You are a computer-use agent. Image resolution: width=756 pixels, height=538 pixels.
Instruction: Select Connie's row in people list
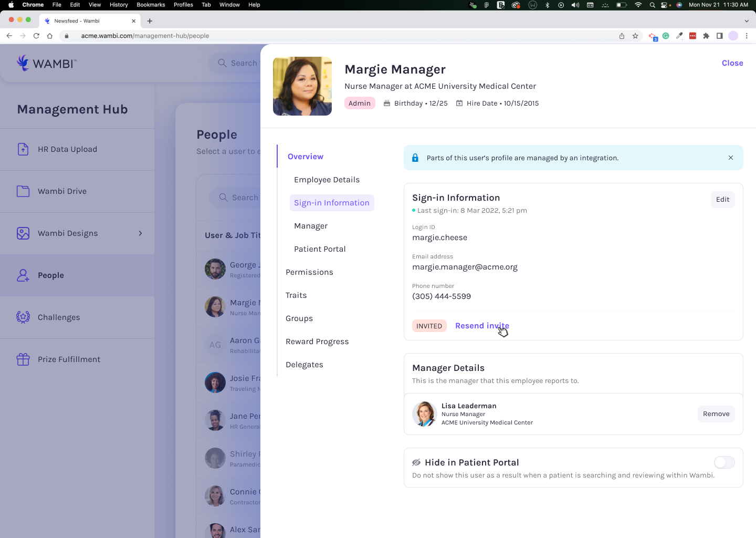[x=228, y=496]
